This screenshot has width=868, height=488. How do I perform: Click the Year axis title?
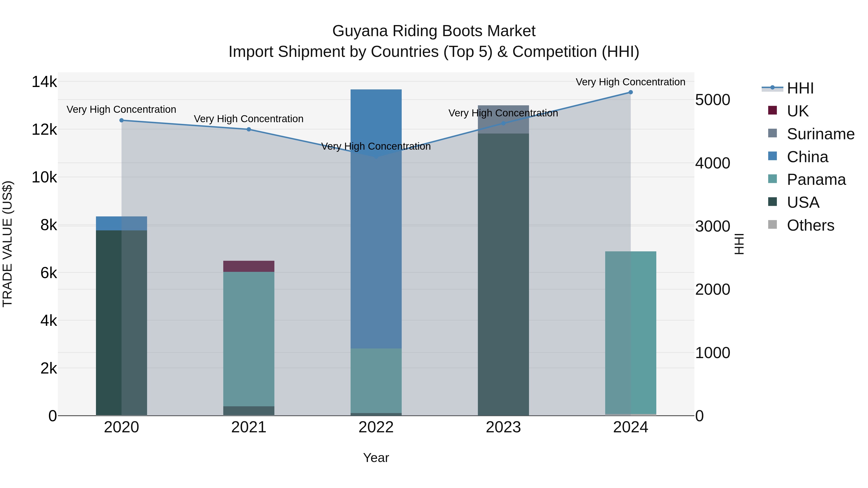376,458
